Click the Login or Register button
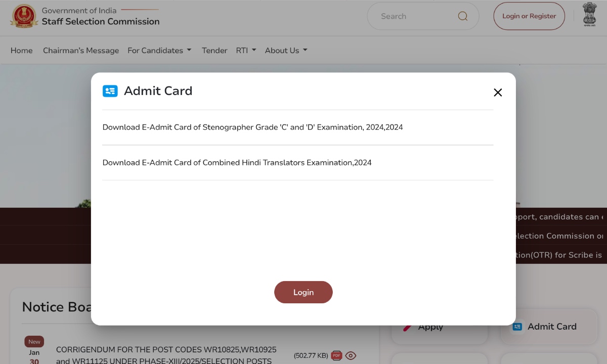Screen dimensions: 607x364 529,16
